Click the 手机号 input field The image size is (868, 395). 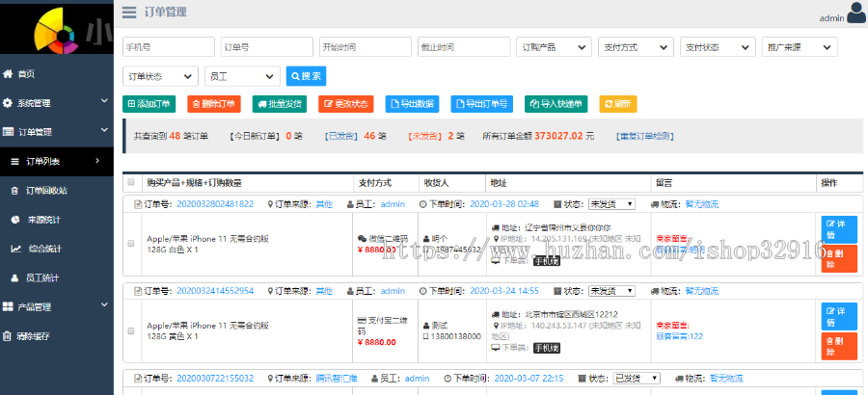pos(168,47)
